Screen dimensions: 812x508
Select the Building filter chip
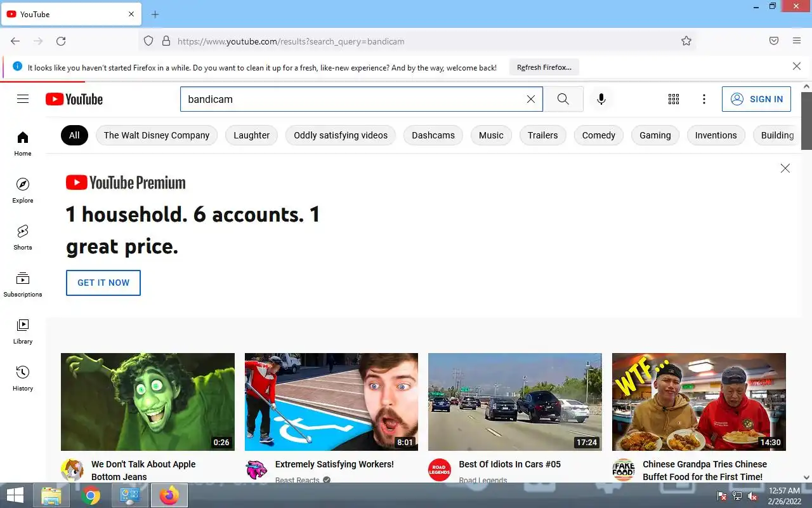pyautogui.click(x=776, y=135)
